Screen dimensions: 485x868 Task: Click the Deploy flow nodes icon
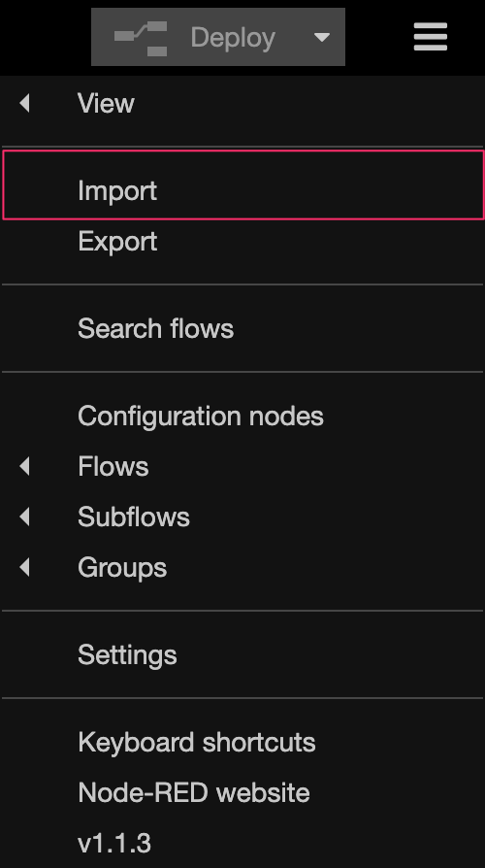click(141, 38)
